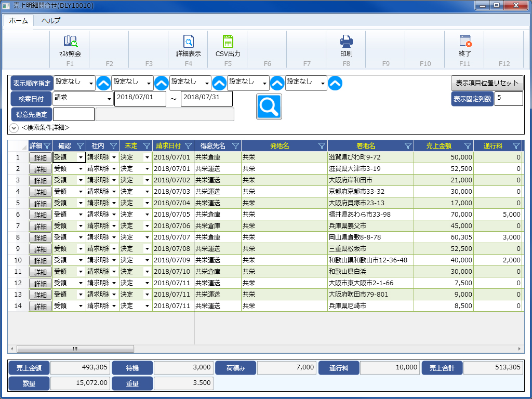Click 表示項目位置リセット button
Screen dimensions: 532x399
487,83
